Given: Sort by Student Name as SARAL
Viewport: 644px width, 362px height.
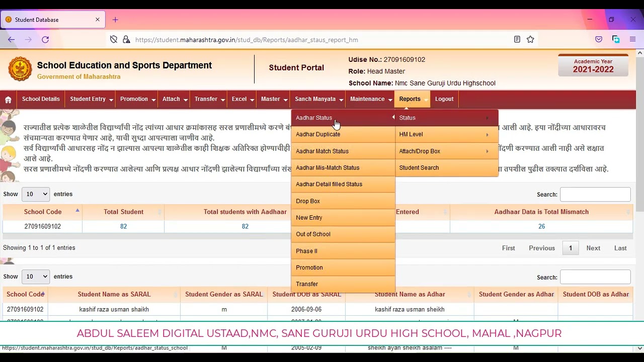Looking at the screenshot, I should coord(114,294).
